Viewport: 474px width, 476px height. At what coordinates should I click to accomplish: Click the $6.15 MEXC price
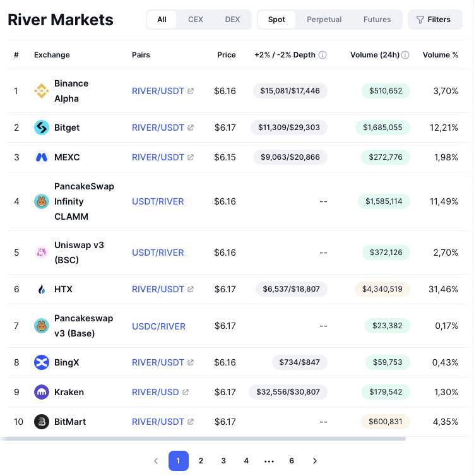coord(225,157)
